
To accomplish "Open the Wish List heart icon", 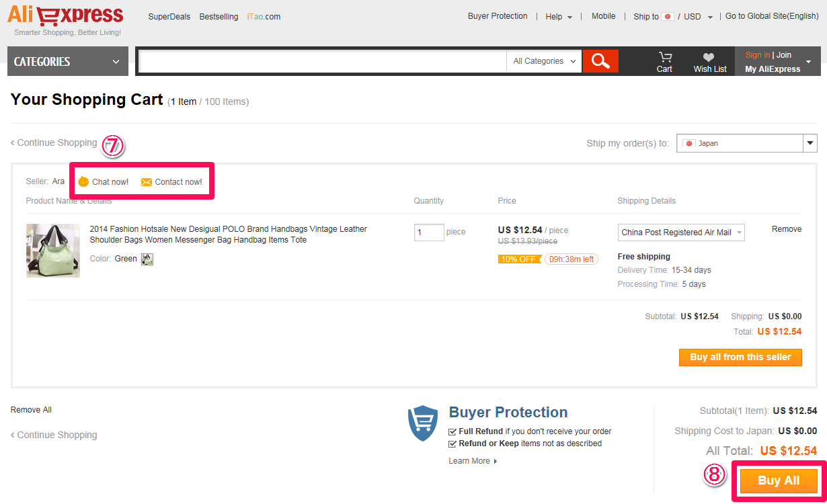I will coord(710,62).
